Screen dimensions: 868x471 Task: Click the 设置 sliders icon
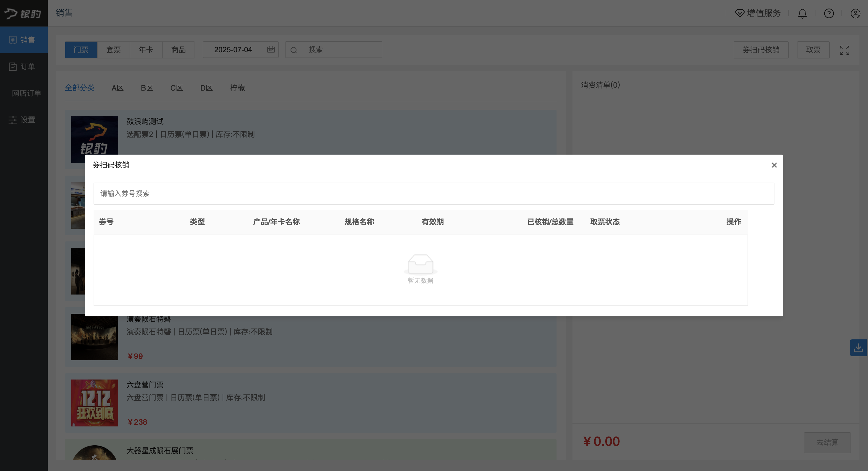click(x=12, y=120)
